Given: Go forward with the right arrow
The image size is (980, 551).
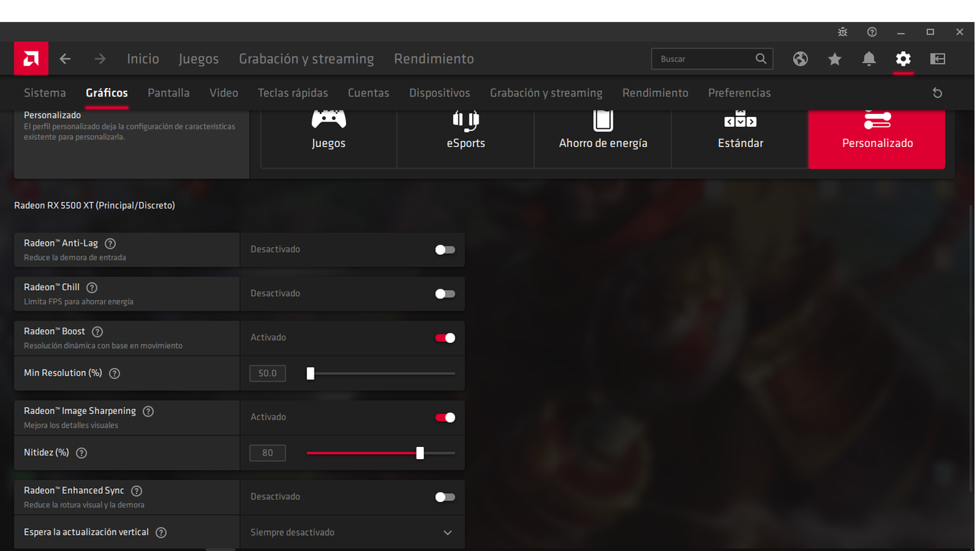Looking at the screenshot, I should (100, 59).
